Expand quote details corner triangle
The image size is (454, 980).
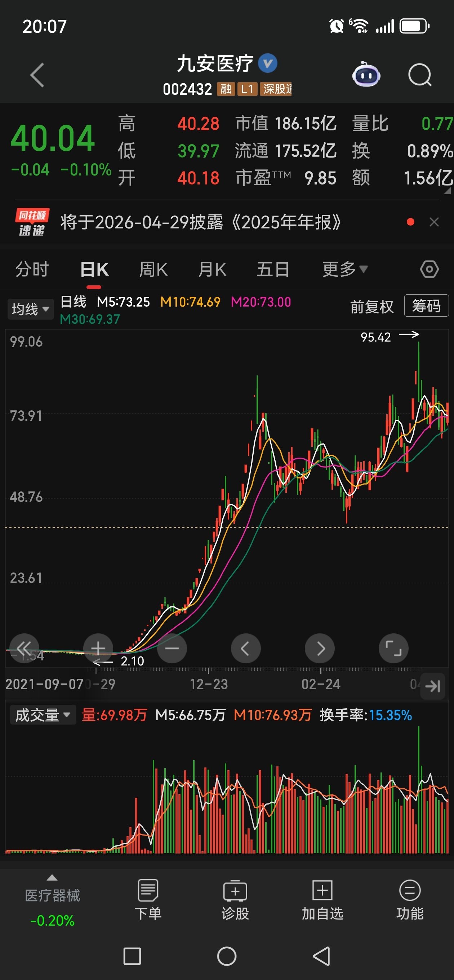point(447,191)
